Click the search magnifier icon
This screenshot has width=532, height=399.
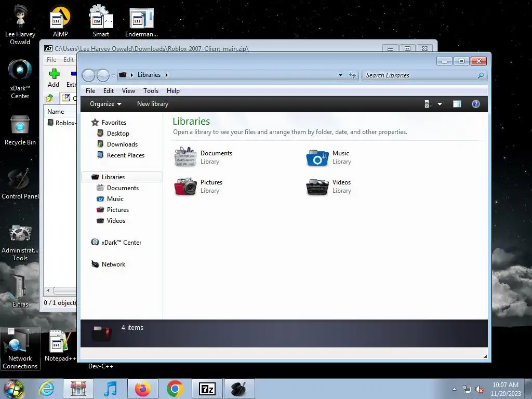(x=481, y=75)
